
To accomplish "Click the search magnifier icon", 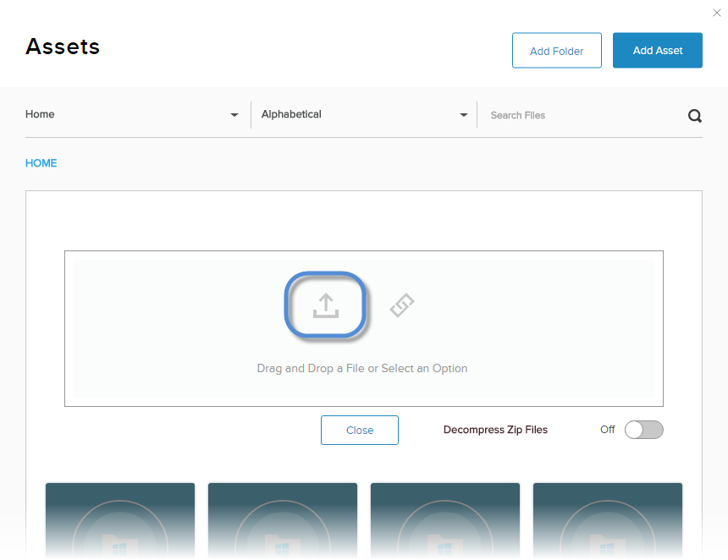I will coord(695,116).
